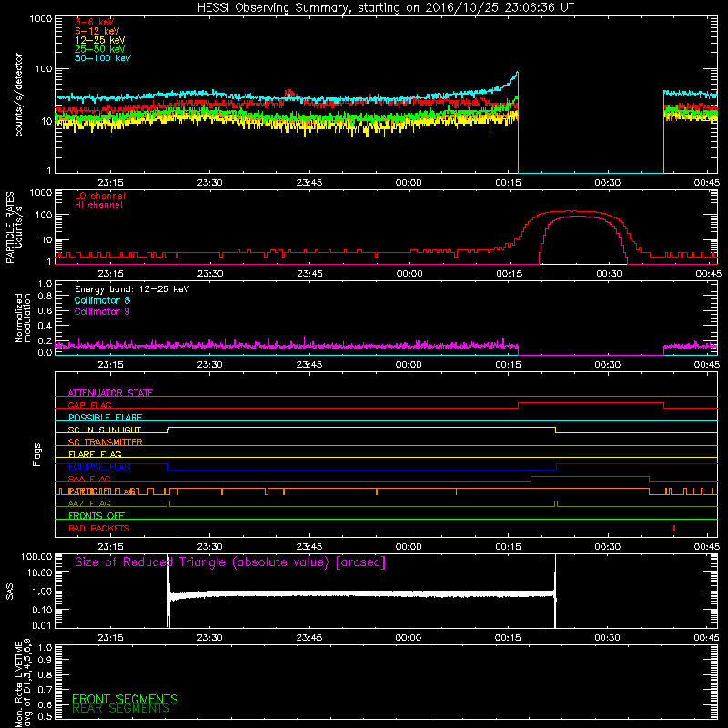This screenshot has width=728, height=728.
Task: Select the dim 'AAZ FLAG' label
Action: [x=89, y=503]
